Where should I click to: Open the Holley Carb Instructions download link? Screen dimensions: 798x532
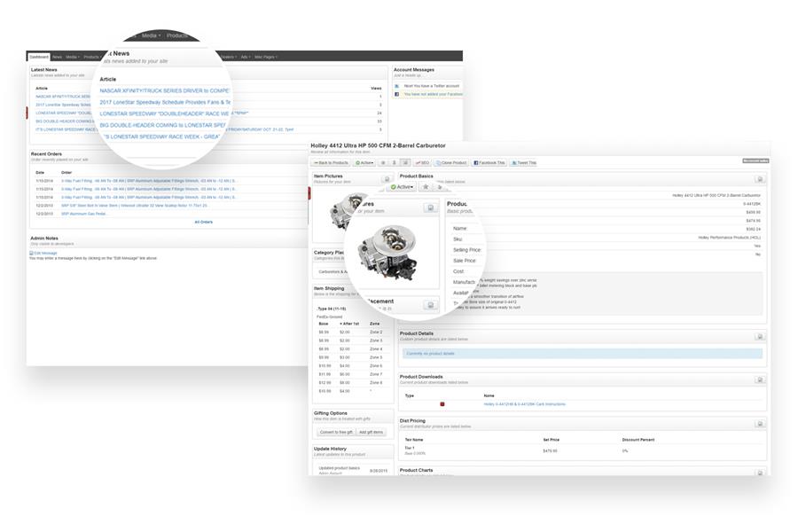tap(524, 404)
